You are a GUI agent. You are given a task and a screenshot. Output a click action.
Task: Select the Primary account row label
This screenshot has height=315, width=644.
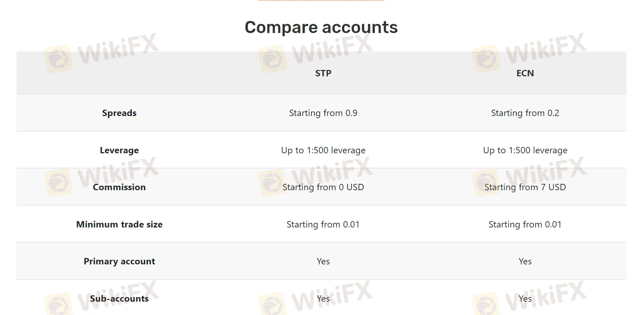[119, 261]
